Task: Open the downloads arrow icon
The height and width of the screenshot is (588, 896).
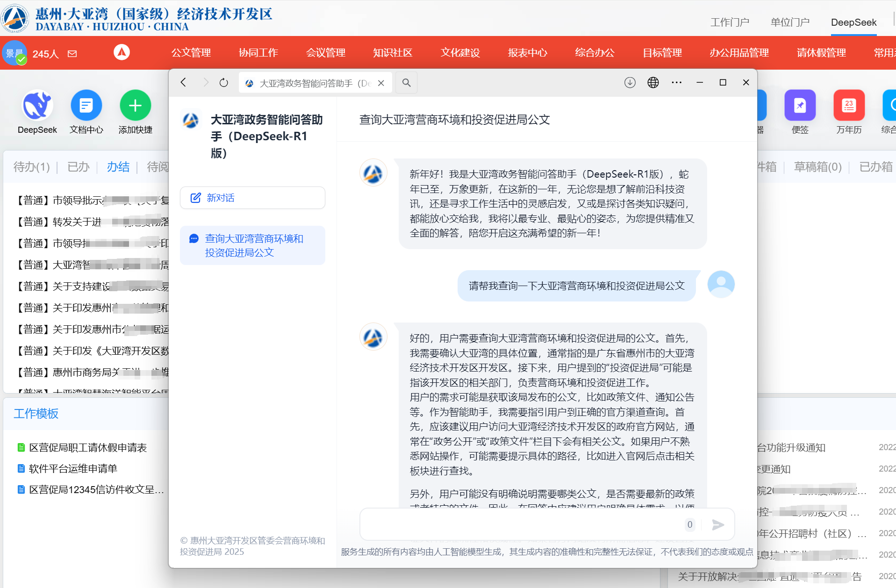Action: pyautogui.click(x=630, y=83)
